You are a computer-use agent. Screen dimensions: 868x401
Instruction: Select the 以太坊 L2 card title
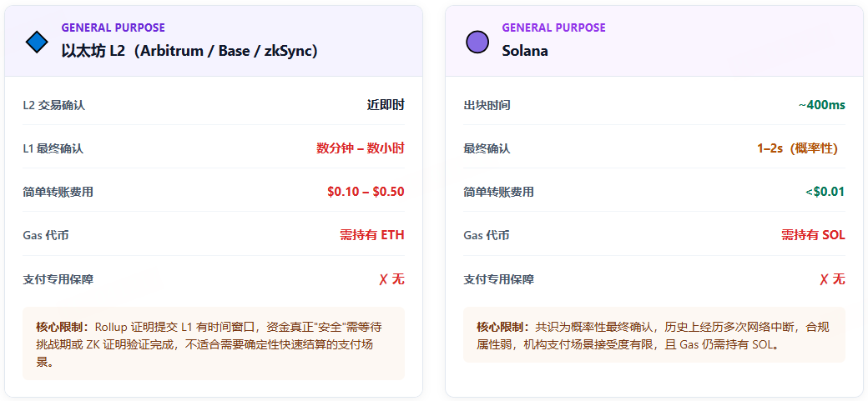pyautogui.click(x=189, y=50)
